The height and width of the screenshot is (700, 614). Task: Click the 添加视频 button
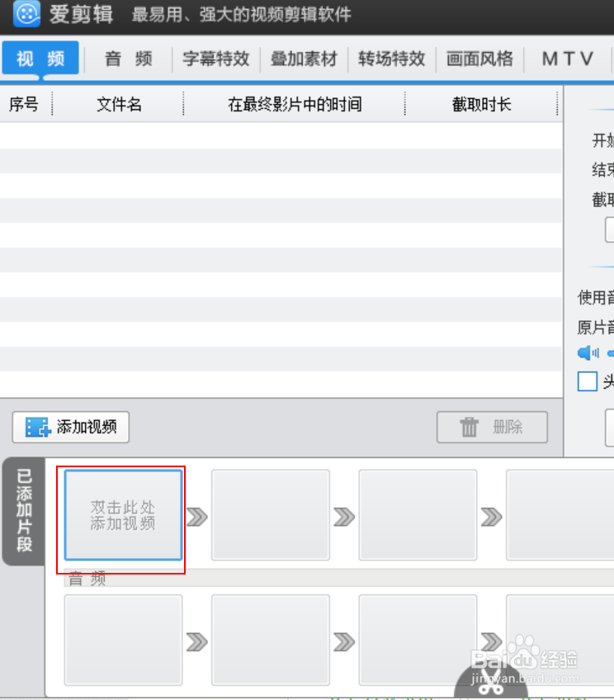(x=70, y=428)
